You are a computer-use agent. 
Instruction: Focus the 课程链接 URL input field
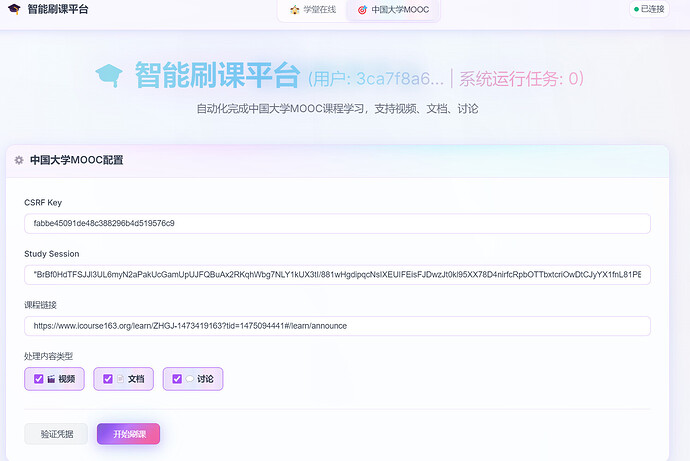click(x=337, y=326)
